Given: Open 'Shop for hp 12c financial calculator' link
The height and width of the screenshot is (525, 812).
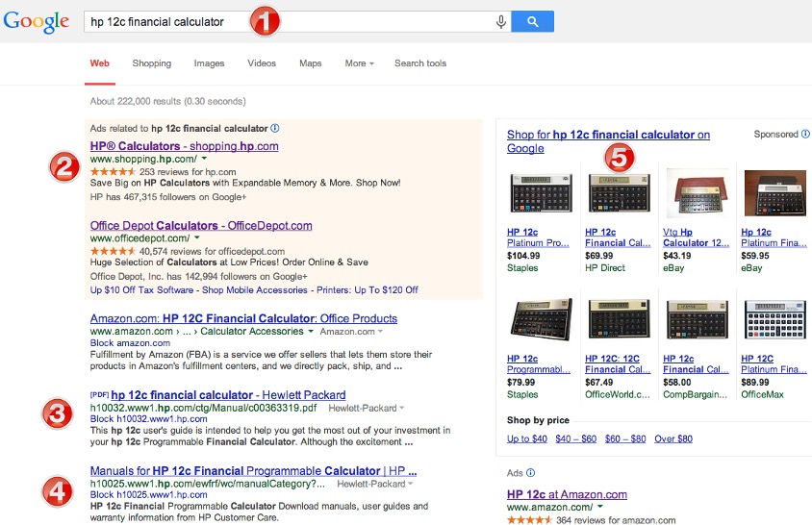Looking at the screenshot, I should [x=608, y=140].
